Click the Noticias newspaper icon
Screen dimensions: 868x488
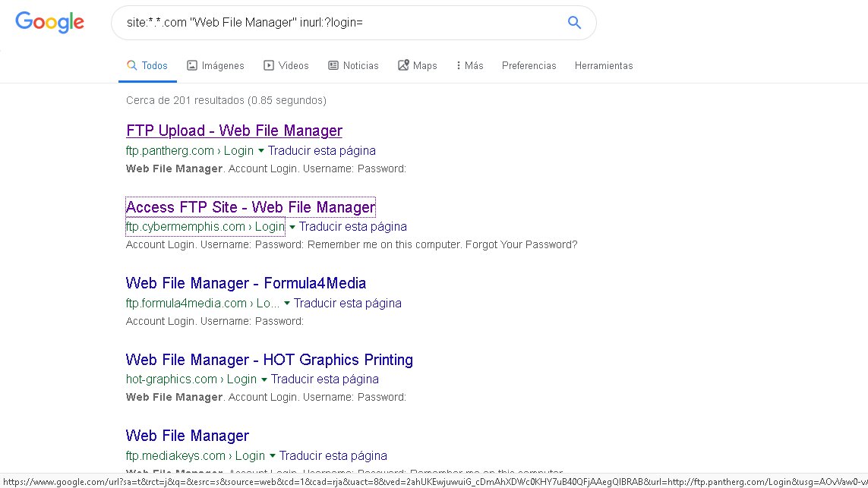(x=333, y=65)
